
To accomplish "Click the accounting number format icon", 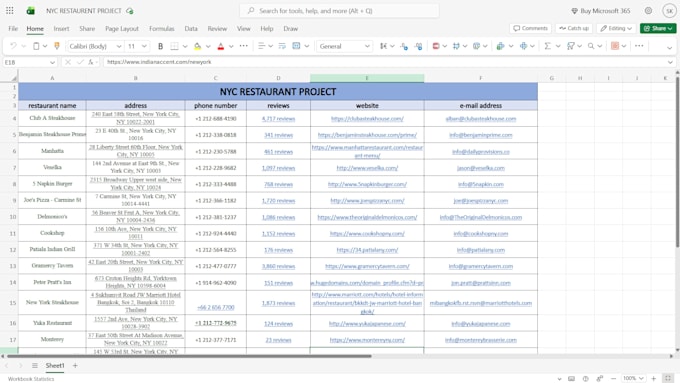I will tap(383, 46).
